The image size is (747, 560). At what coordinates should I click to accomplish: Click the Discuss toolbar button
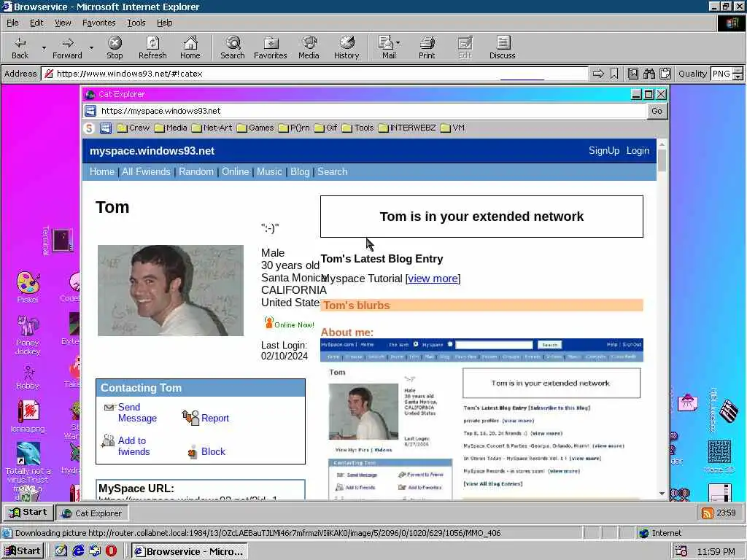(x=502, y=47)
